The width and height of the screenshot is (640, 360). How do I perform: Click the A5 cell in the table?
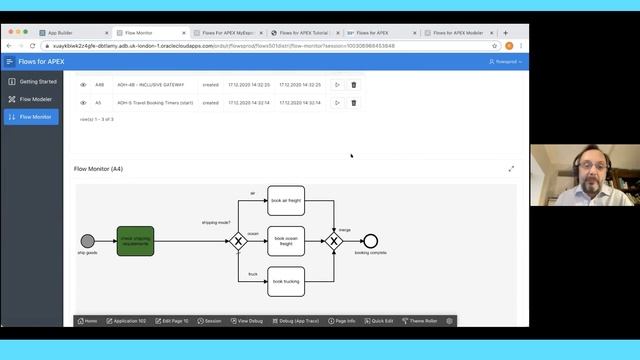pyautogui.click(x=98, y=103)
